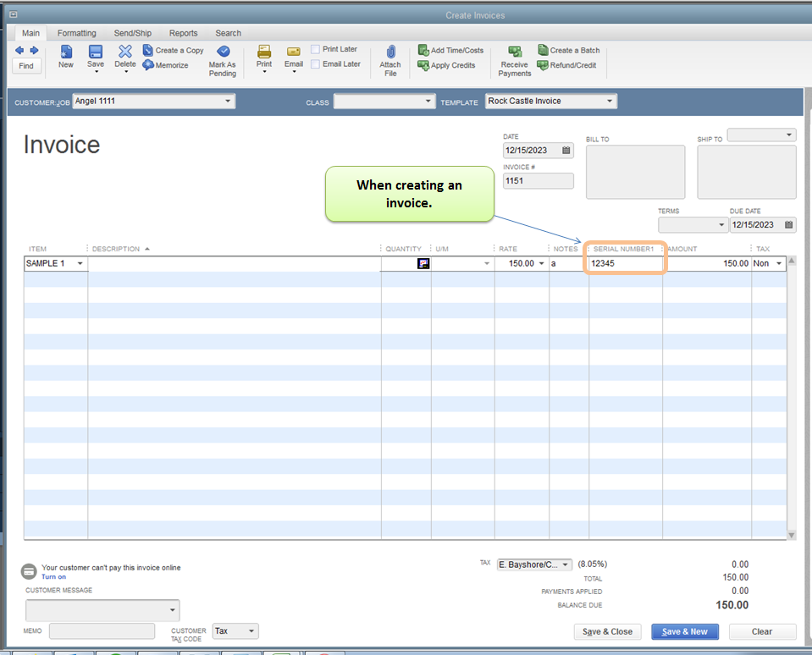
Task: Open the Save button dropdown arrow
Action: (x=96, y=72)
